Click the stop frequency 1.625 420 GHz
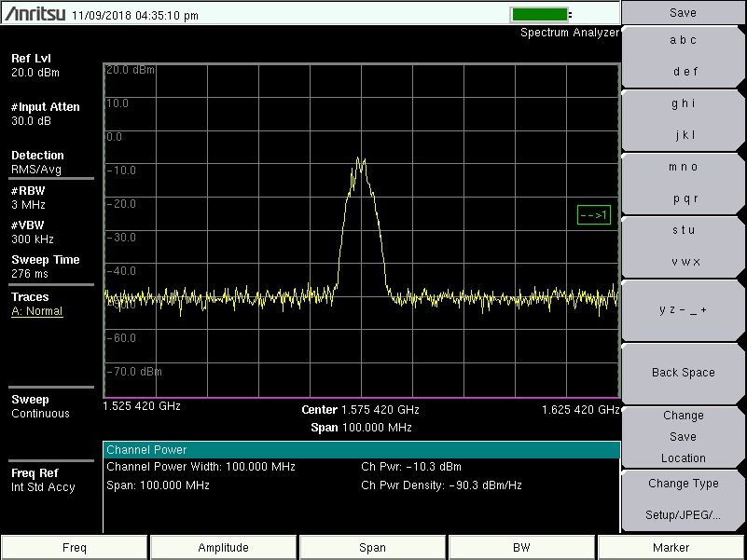Image resolution: width=747 pixels, height=560 pixels. click(581, 410)
